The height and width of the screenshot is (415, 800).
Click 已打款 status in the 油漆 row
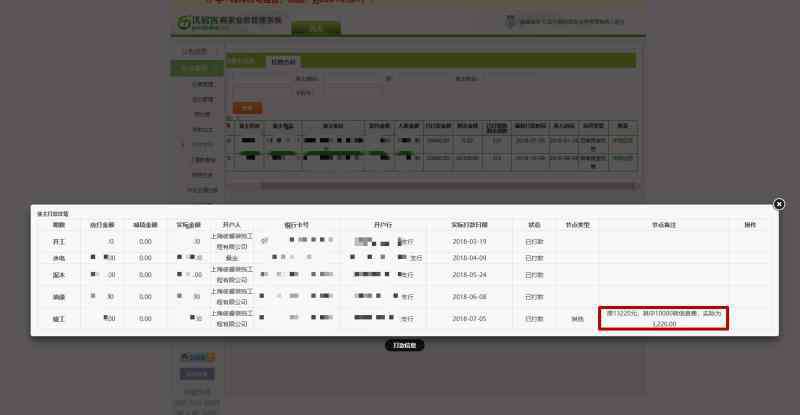pyautogui.click(x=534, y=297)
